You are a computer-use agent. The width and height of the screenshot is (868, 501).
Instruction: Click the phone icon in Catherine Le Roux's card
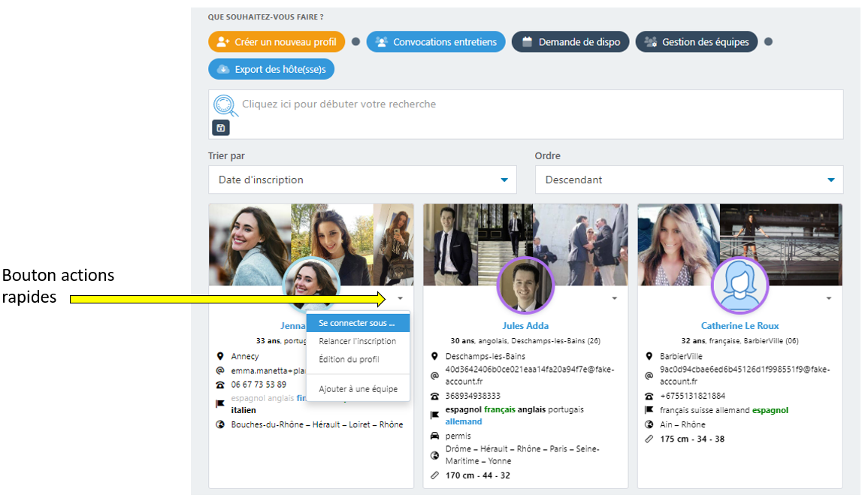(x=649, y=396)
